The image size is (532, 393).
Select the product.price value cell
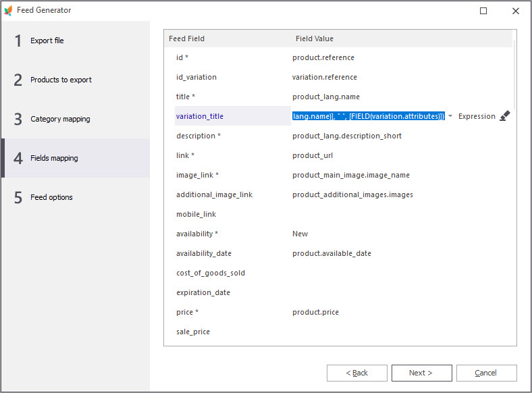click(315, 312)
